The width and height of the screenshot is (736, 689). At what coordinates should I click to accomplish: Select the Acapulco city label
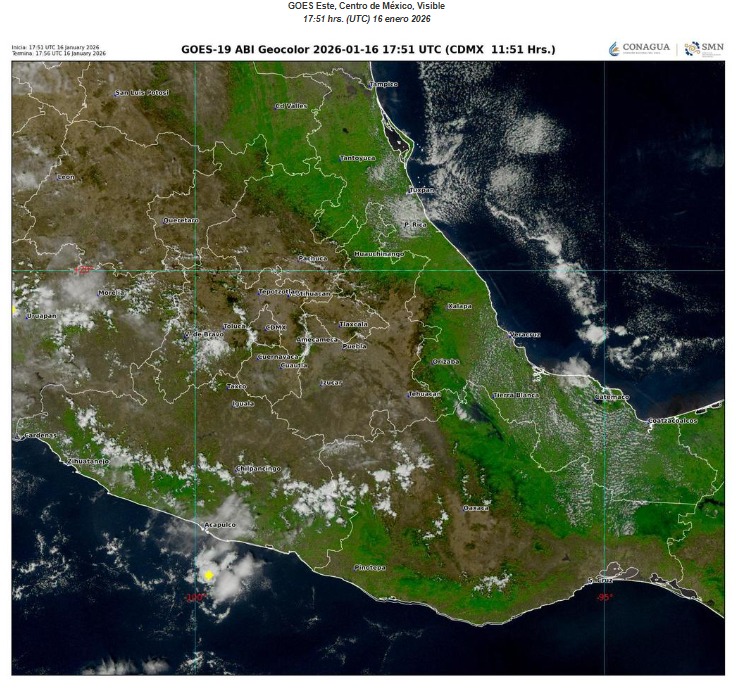click(219, 524)
